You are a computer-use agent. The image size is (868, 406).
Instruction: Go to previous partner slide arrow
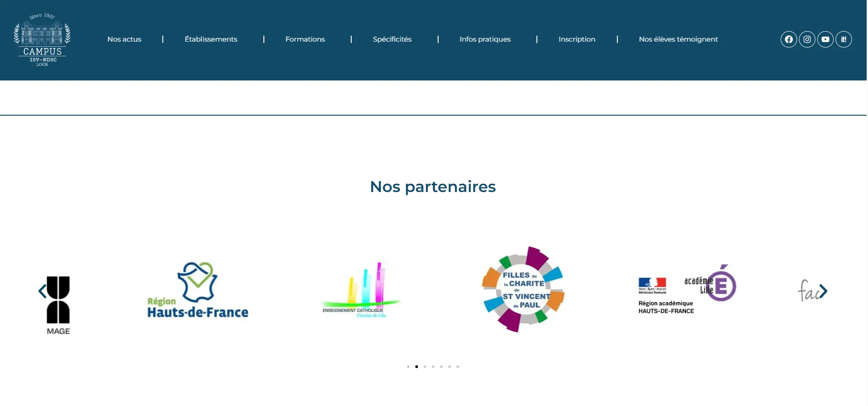coord(43,291)
